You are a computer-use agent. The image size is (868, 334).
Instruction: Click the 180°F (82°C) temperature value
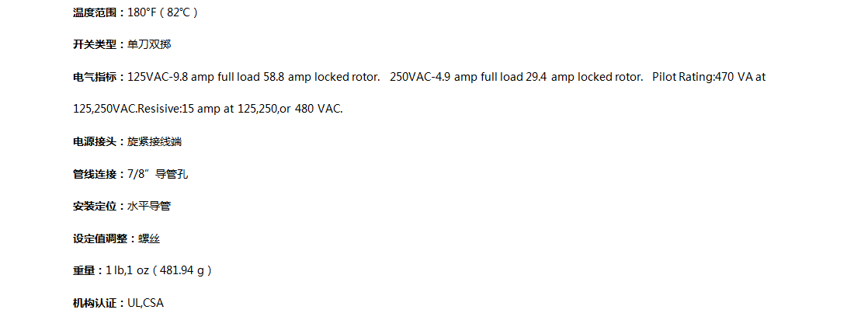pos(163,12)
